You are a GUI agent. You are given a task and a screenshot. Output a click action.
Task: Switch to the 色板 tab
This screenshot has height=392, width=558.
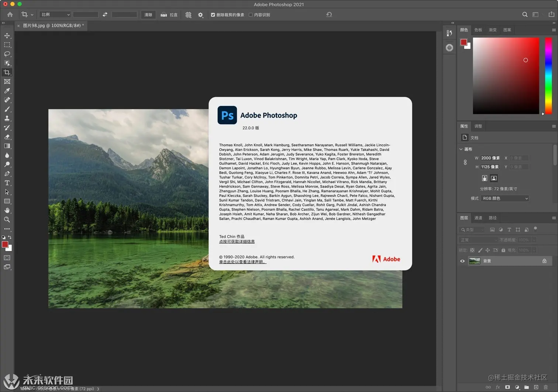[478, 30]
